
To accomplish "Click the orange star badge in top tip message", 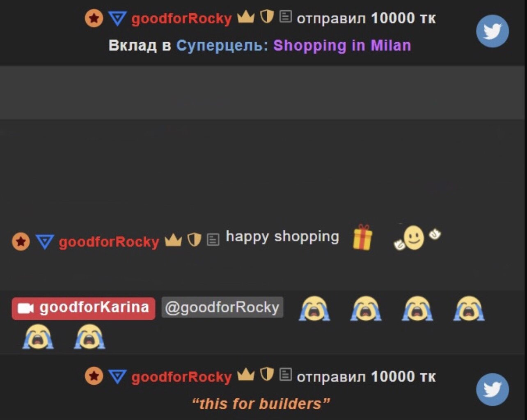I will coord(94,18).
